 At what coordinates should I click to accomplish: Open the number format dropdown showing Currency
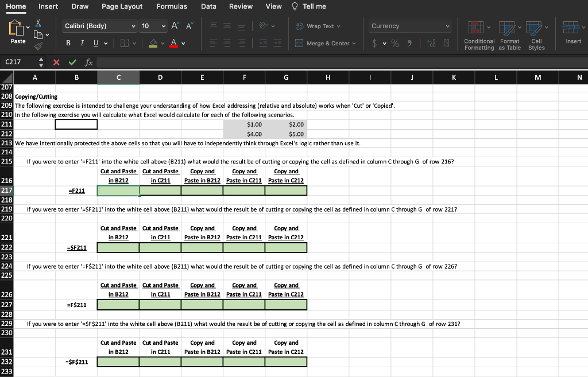tap(409, 26)
